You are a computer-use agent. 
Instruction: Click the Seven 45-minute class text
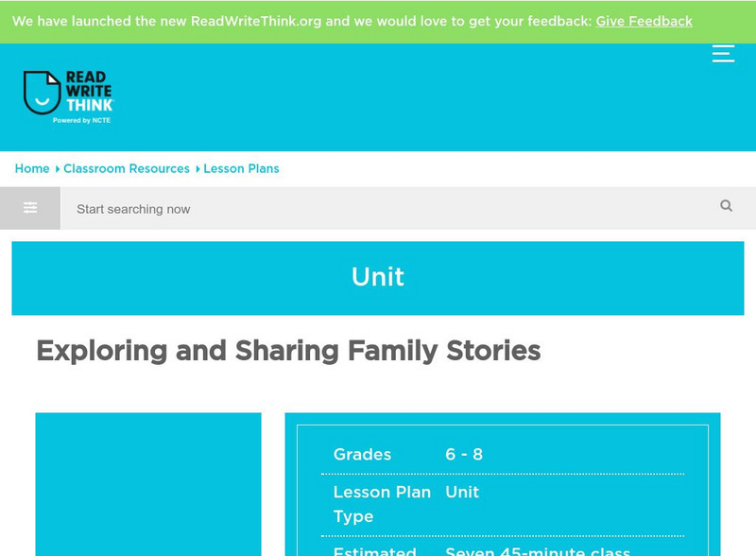[x=538, y=549]
